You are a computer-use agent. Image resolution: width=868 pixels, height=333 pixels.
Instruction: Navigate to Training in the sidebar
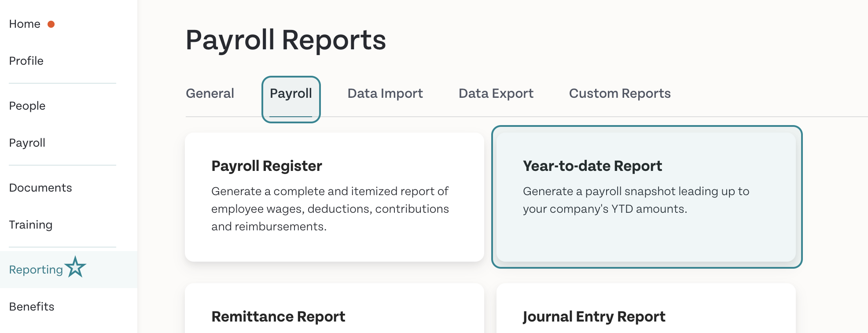pos(31,225)
